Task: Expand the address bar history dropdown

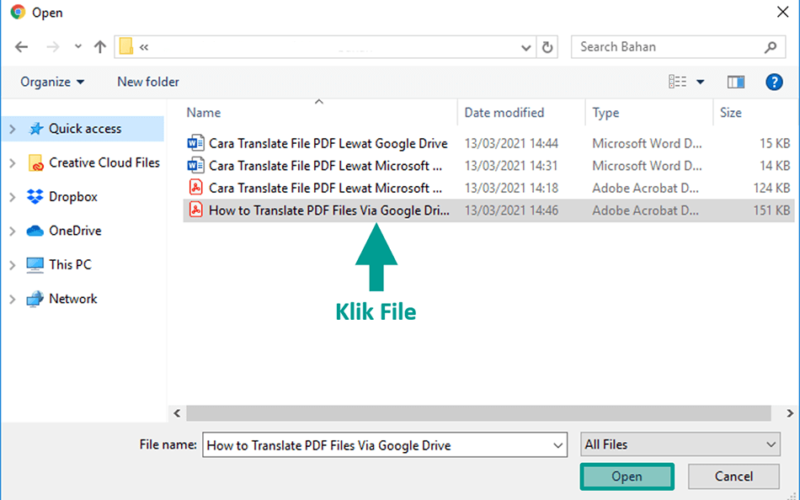Action: (x=526, y=47)
